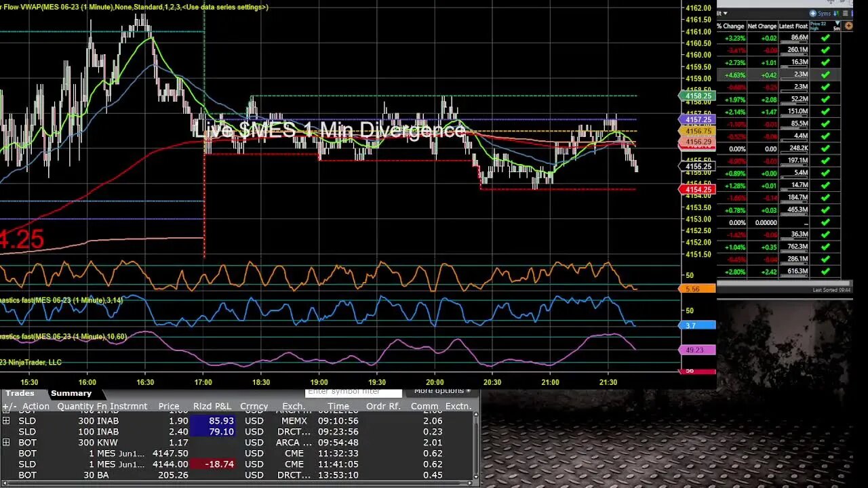Click the checkmark in the 4.4M float row
Viewport: 868px width, 488px height.
click(x=825, y=136)
